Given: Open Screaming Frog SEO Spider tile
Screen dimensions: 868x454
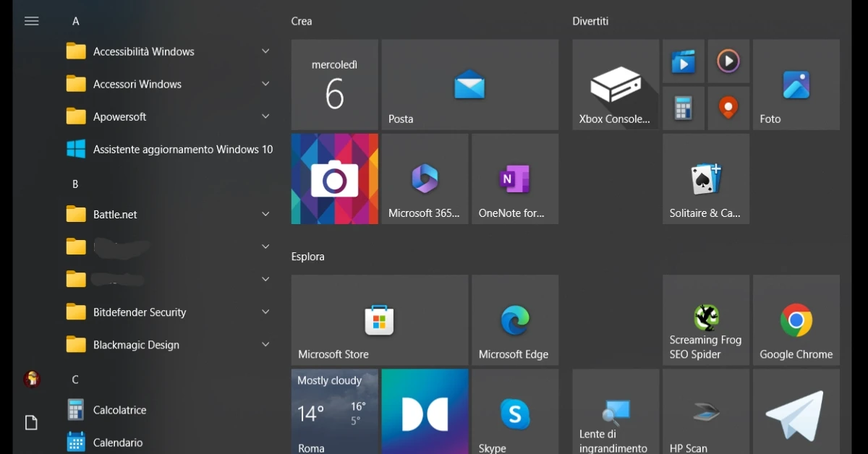Looking at the screenshot, I should (705, 320).
